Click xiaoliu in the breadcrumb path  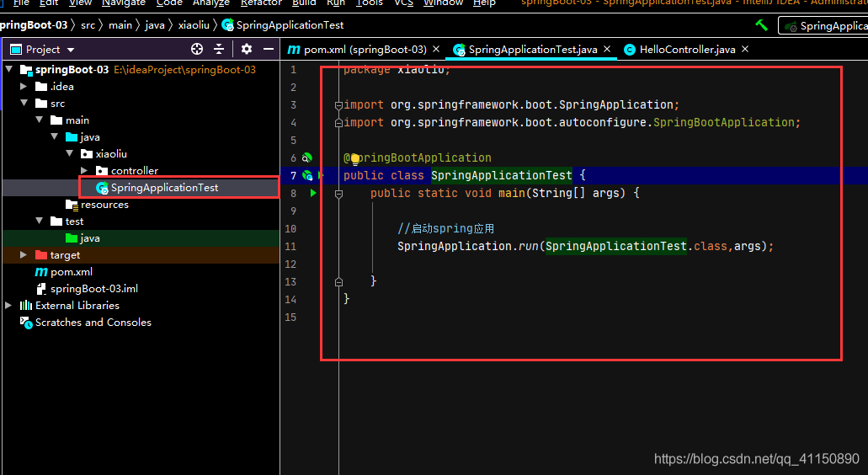194,25
